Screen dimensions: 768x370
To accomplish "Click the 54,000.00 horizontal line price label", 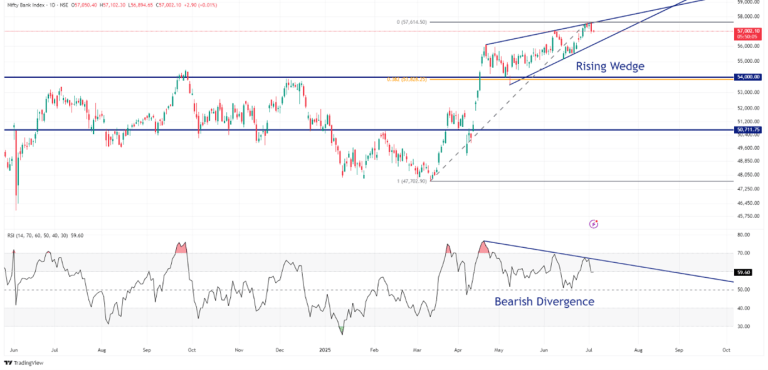I will click(749, 77).
